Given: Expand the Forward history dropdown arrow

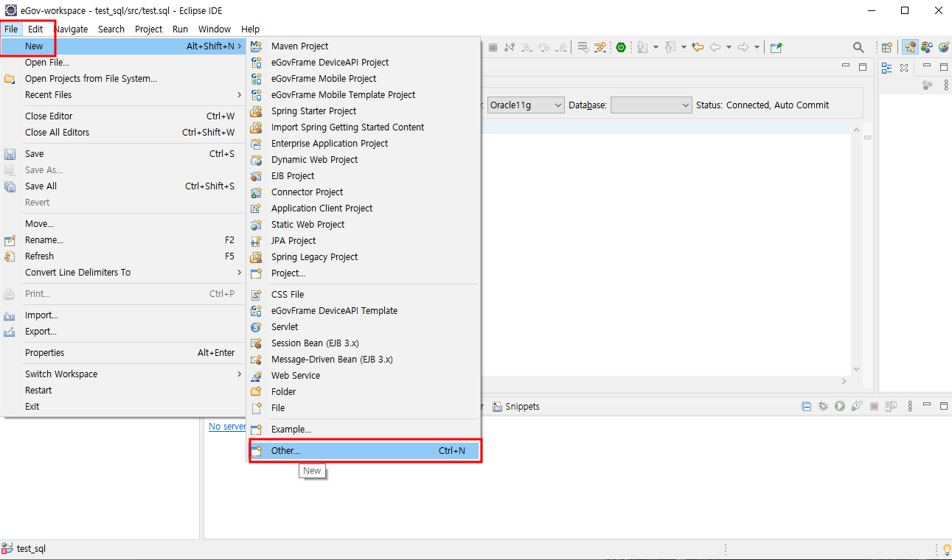Looking at the screenshot, I should click(757, 47).
